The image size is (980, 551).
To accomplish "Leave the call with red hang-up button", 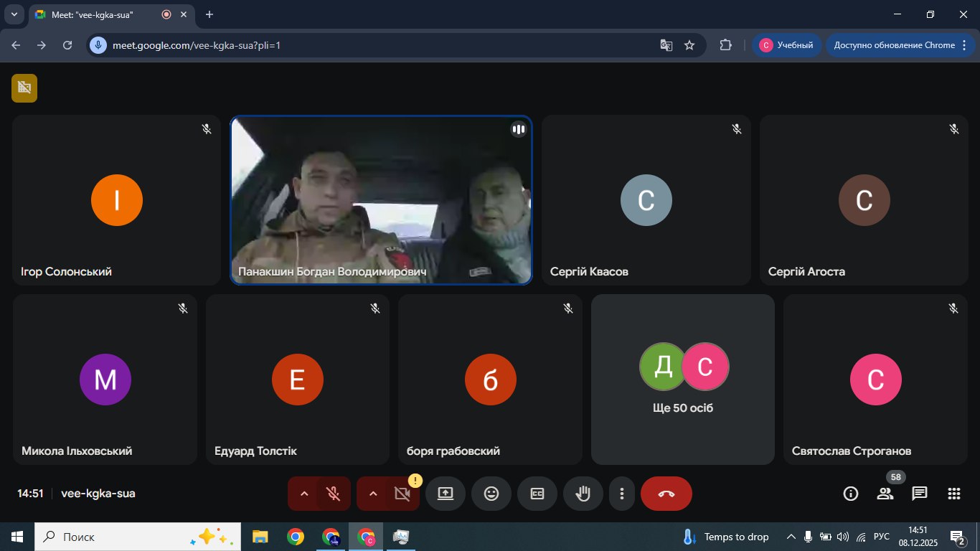I will click(x=666, y=494).
